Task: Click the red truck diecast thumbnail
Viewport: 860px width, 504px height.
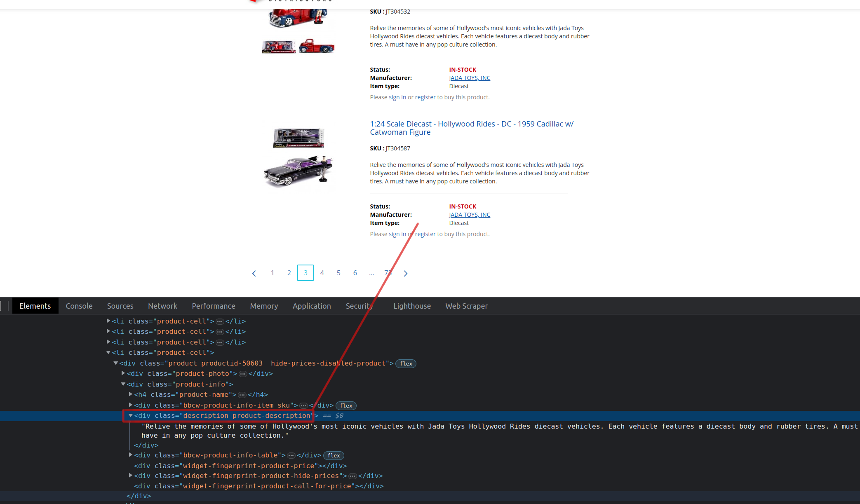Action: 316,46
